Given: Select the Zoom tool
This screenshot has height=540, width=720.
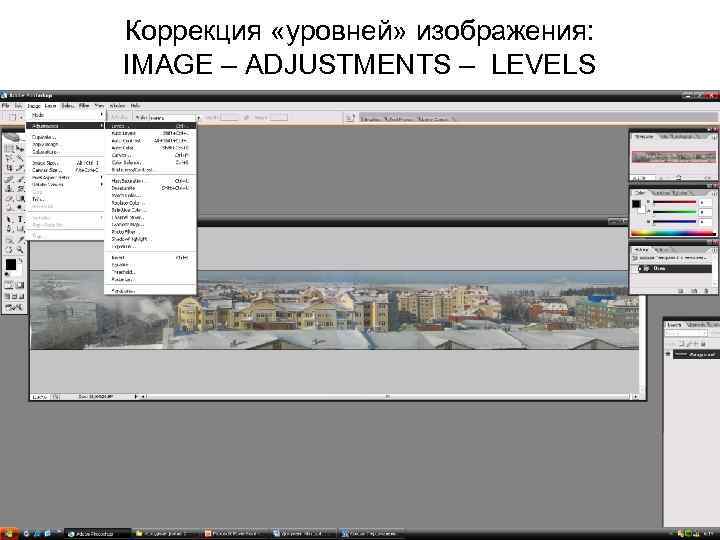Looking at the screenshot, I should (x=20, y=250).
